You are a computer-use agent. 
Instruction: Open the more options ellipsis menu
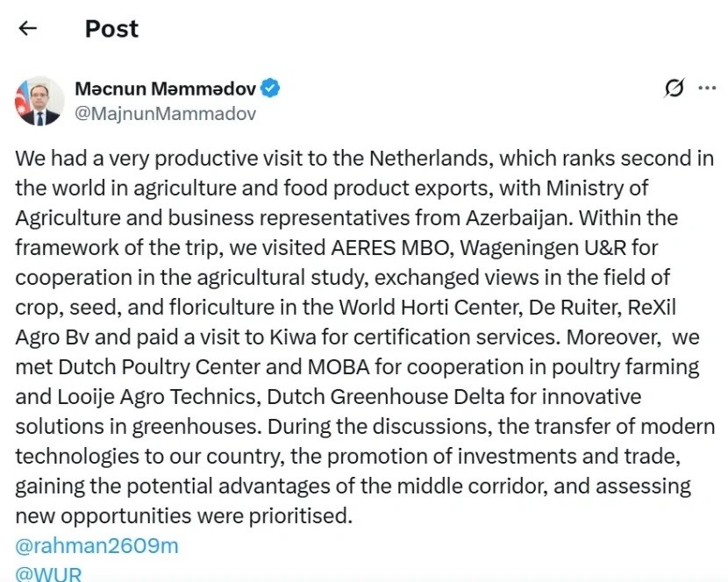point(706,88)
